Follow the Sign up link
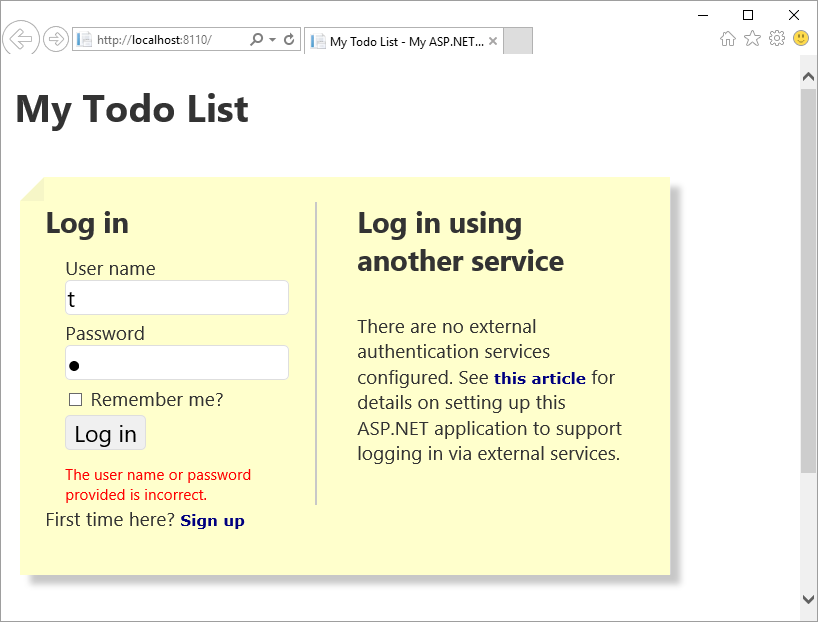The width and height of the screenshot is (818, 622). (x=212, y=521)
